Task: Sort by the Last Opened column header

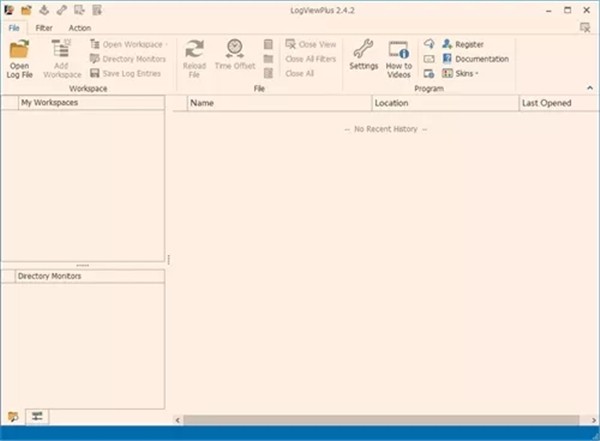Action: pos(559,103)
